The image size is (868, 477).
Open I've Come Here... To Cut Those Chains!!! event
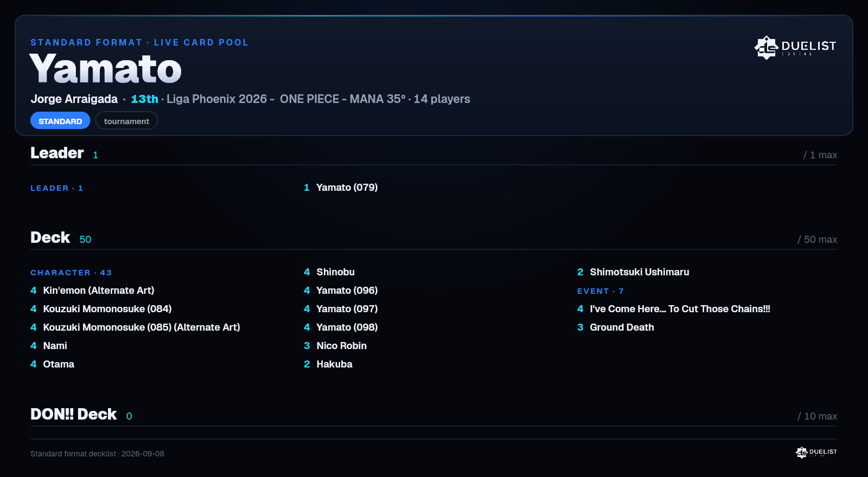click(674, 309)
